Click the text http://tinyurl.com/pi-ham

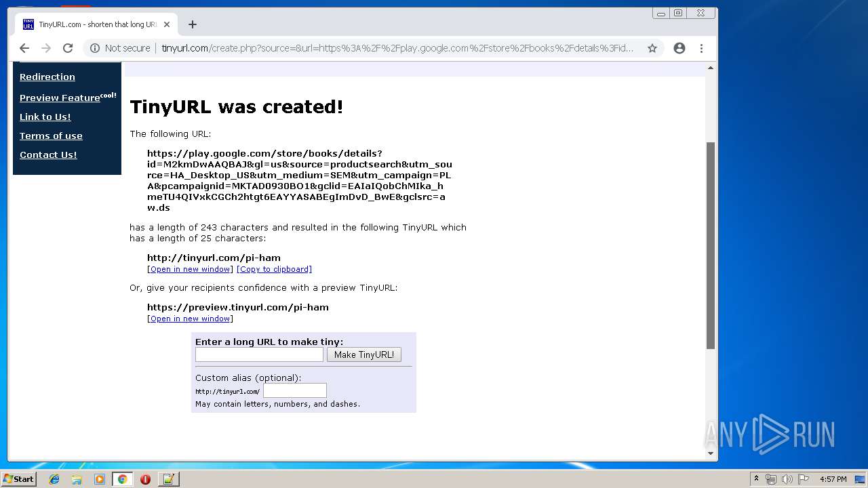coord(214,258)
